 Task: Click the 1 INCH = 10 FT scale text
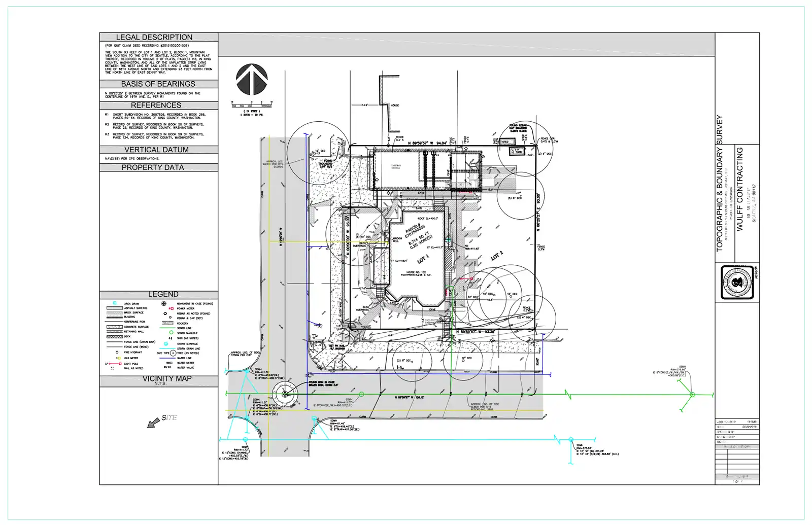coord(251,115)
